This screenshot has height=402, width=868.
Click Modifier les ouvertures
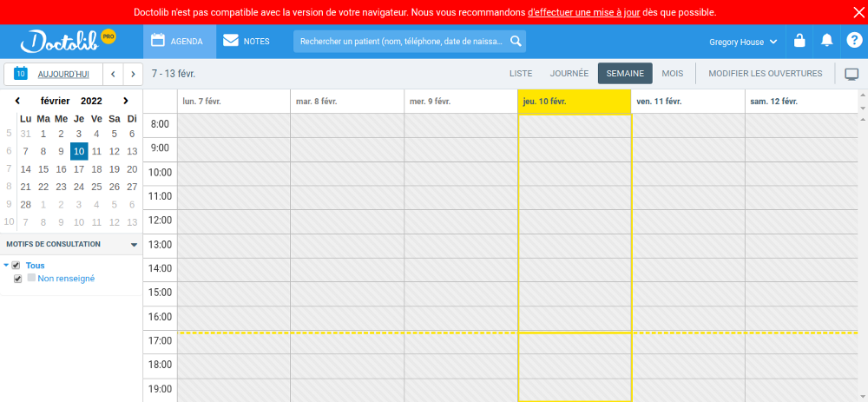(766, 73)
